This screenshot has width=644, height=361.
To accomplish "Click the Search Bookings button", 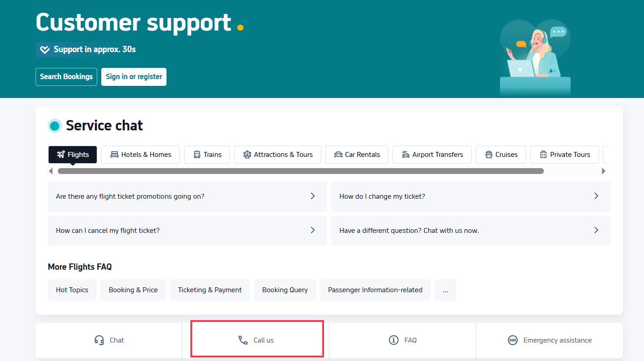I will coord(66,77).
